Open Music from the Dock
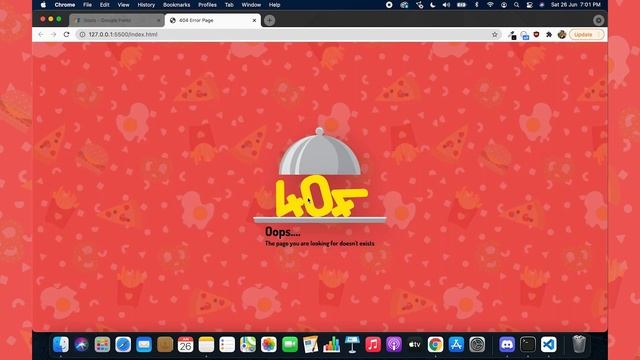The image size is (640, 360). point(373,344)
